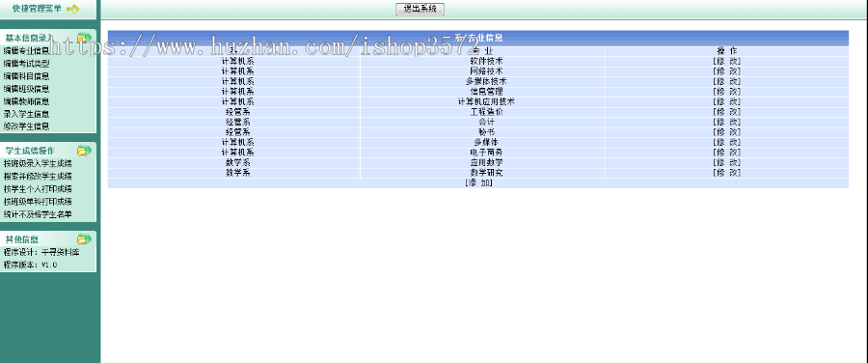This screenshot has height=363, width=868.
Task: Click 修改 link for 多媒体 row
Action: click(x=726, y=143)
